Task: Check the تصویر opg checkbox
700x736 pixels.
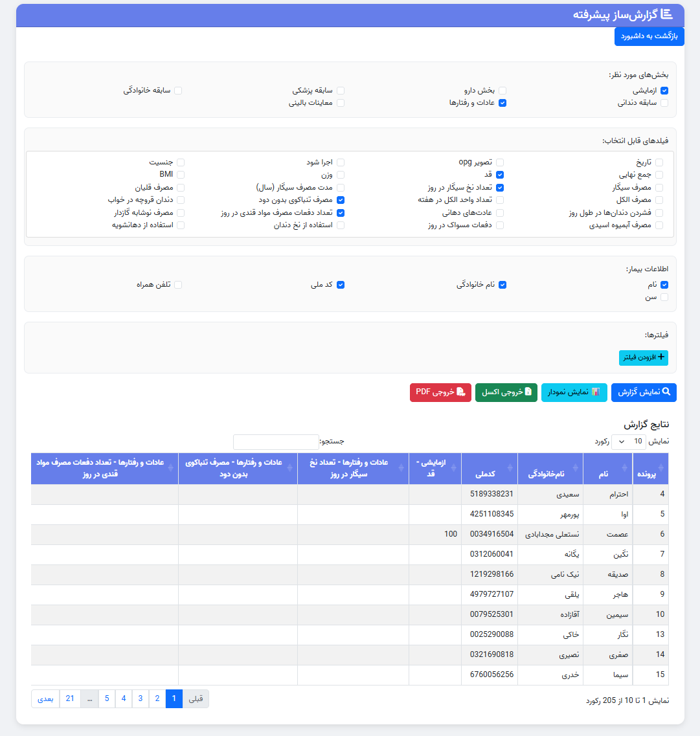Action: coord(500,162)
